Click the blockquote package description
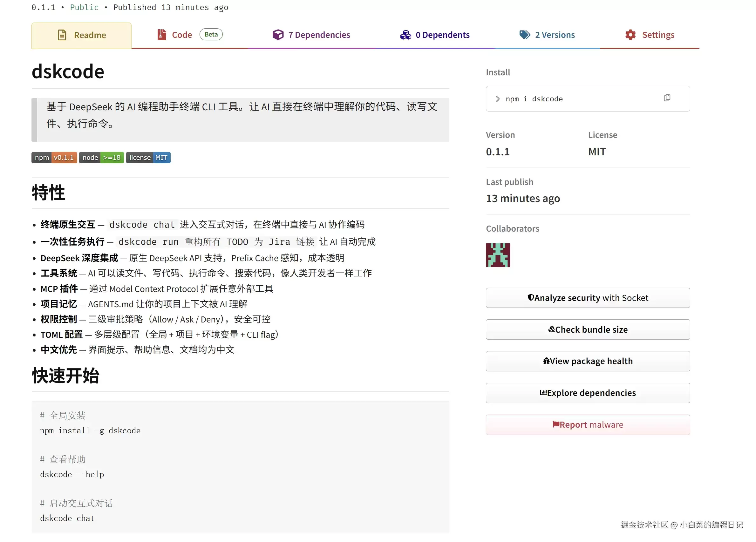 pos(240,120)
